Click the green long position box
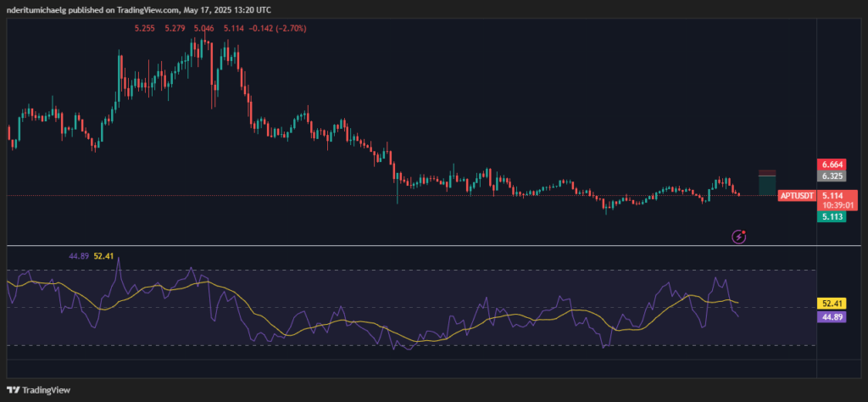The image size is (868, 402). click(x=768, y=185)
